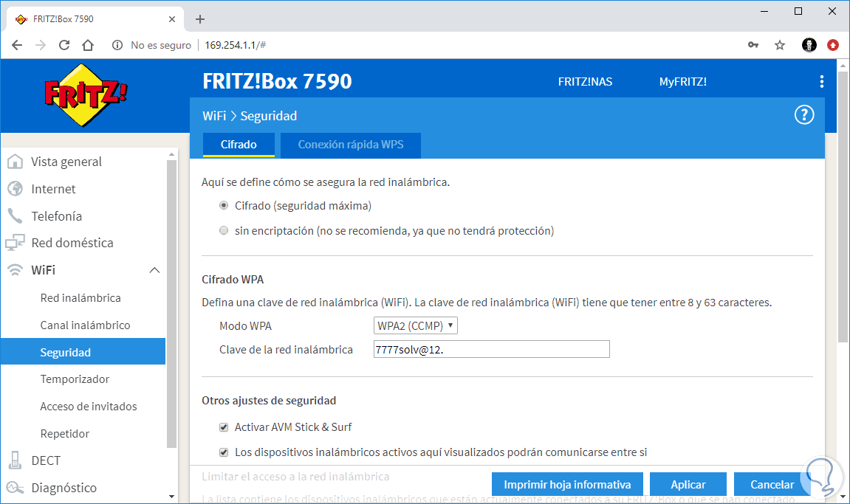
Task: Click the sidebar scrollbar down arrow
Action: (x=172, y=496)
